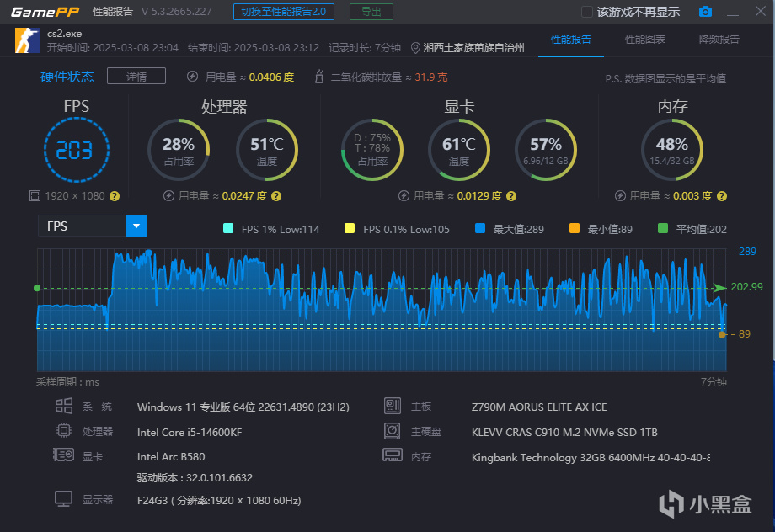The height and width of the screenshot is (532, 775).
Task: Click the processor chip icon in specs list
Action: [64, 431]
